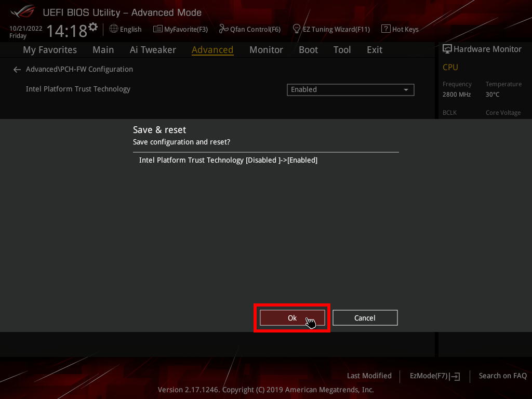532x399 pixels.
Task: Open Intel Platform Trust Technology dropdown
Action: point(351,89)
